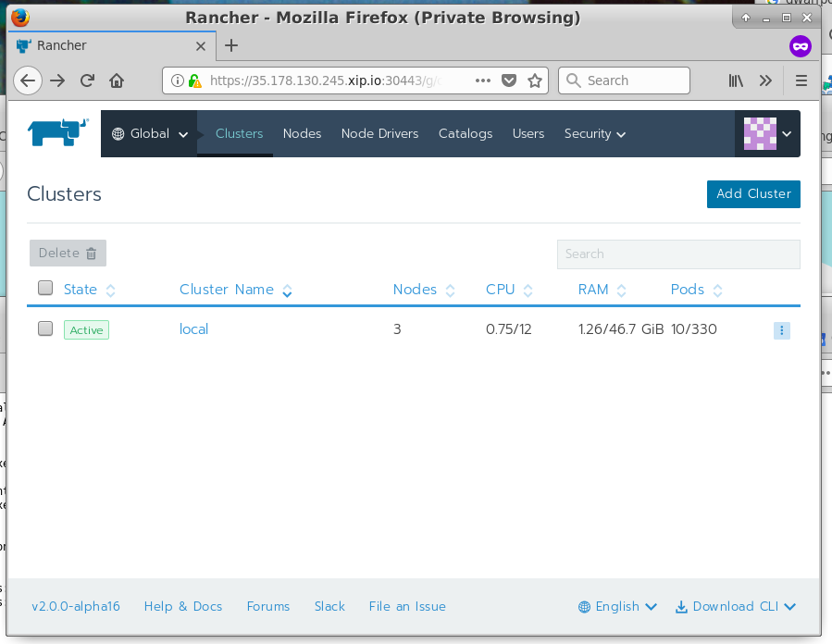Click the v2.0.0-alpha16 version link
Screen dimensions: 832x644
(x=76, y=606)
